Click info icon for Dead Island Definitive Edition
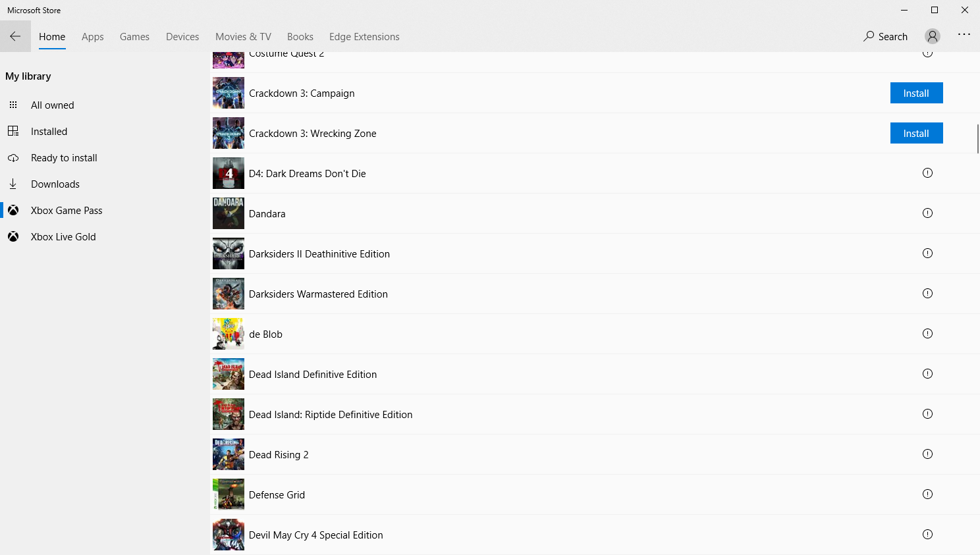Image resolution: width=980 pixels, height=555 pixels. (927, 374)
